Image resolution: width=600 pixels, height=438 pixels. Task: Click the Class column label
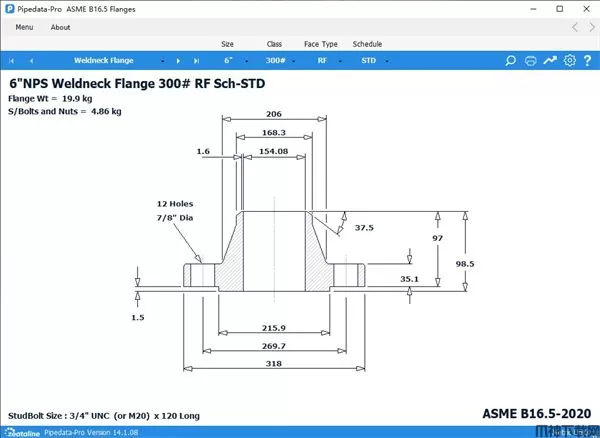[274, 44]
